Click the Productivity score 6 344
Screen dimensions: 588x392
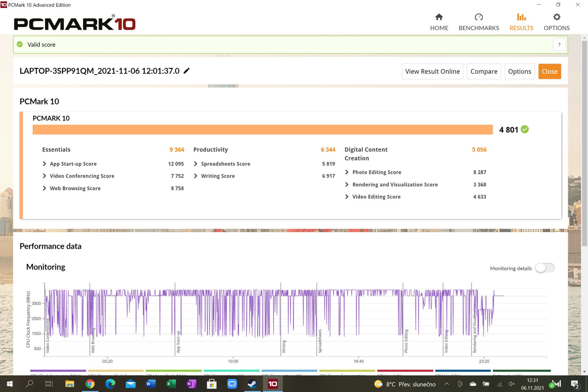coord(328,149)
